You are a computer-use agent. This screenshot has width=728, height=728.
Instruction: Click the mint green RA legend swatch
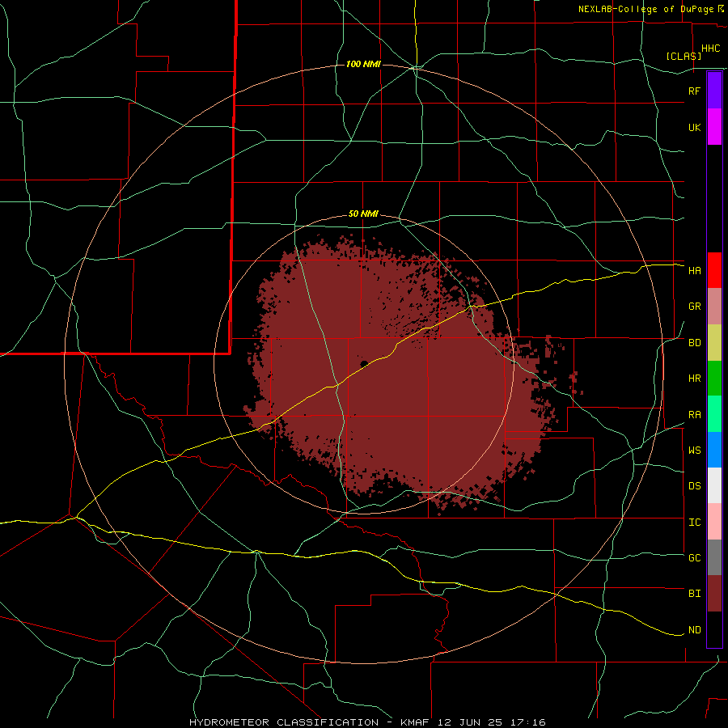714,414
